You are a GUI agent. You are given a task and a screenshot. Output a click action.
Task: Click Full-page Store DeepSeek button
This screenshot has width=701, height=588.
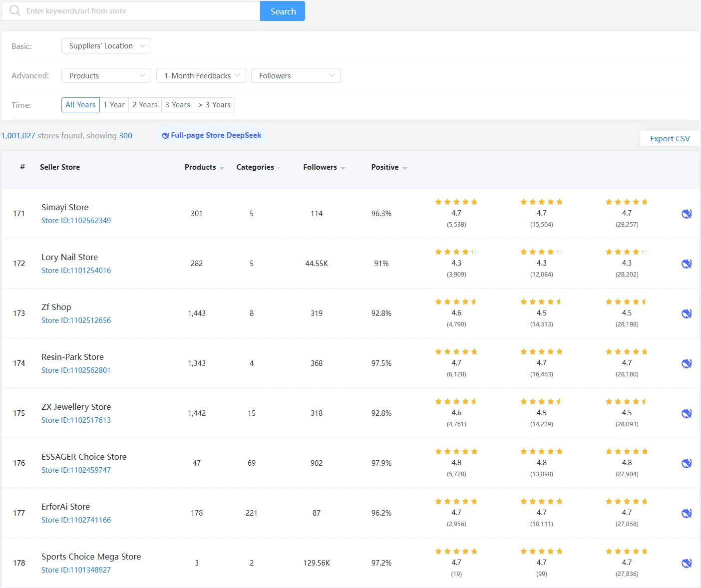click(211, 135)
